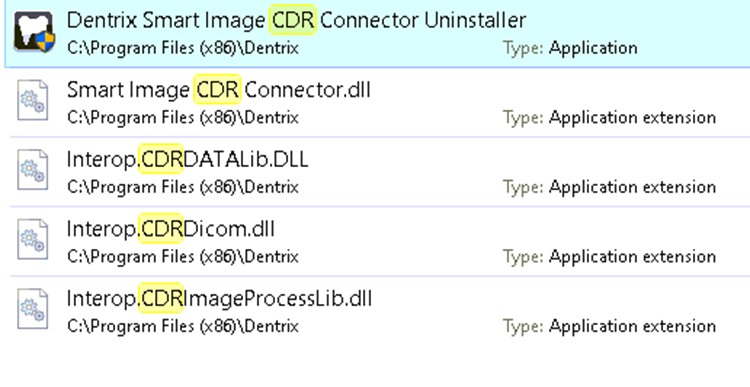Click Connector.dll's Application extension type label
750x387 pixels.
pos(609,118)
